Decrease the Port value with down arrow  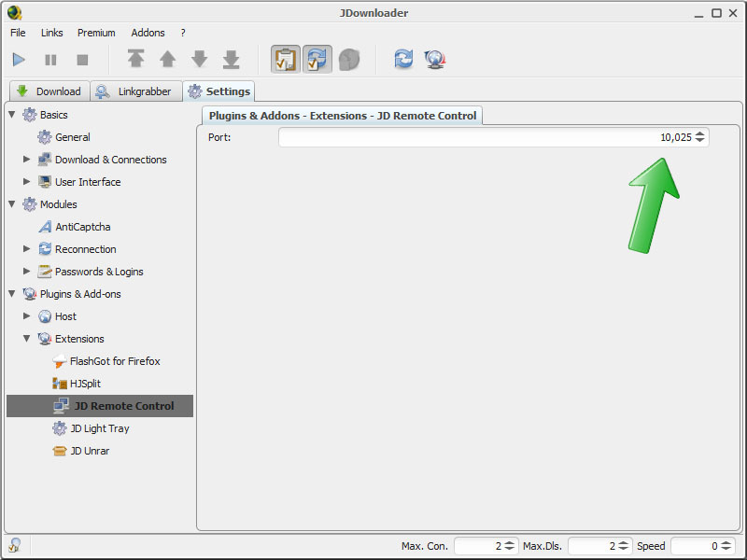(x=699, y=141)
